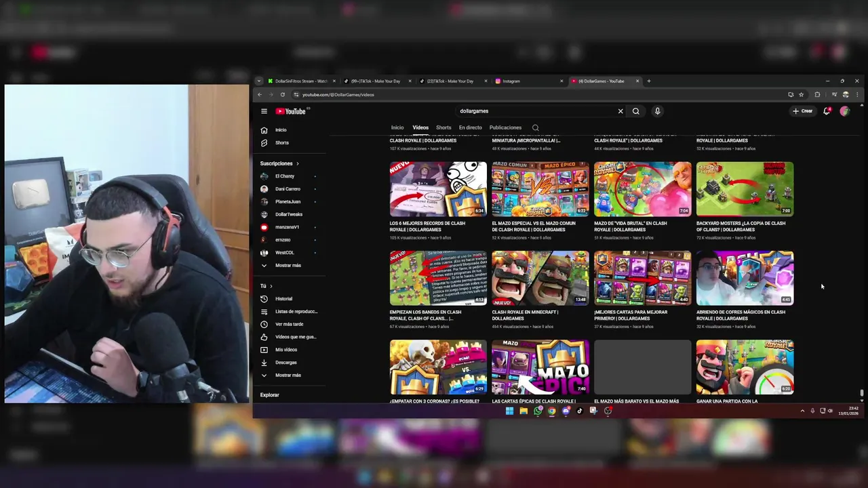The image size is (868, 488).
Task: Open manzanaV1 subscription
Action: coord(289,227)
